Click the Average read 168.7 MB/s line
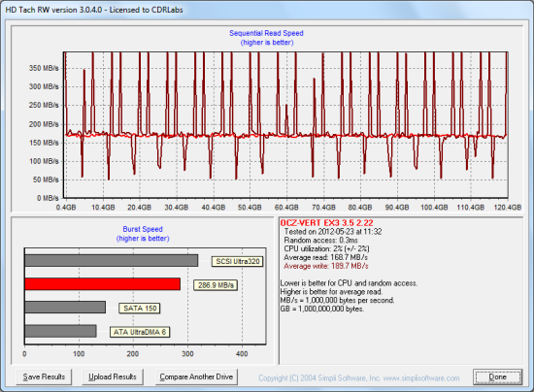 click(325, 257)
